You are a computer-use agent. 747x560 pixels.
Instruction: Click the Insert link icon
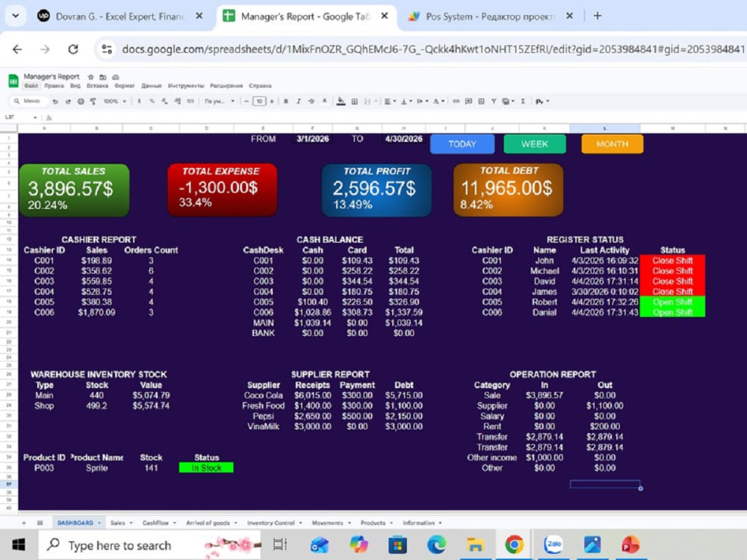(456, 102)
